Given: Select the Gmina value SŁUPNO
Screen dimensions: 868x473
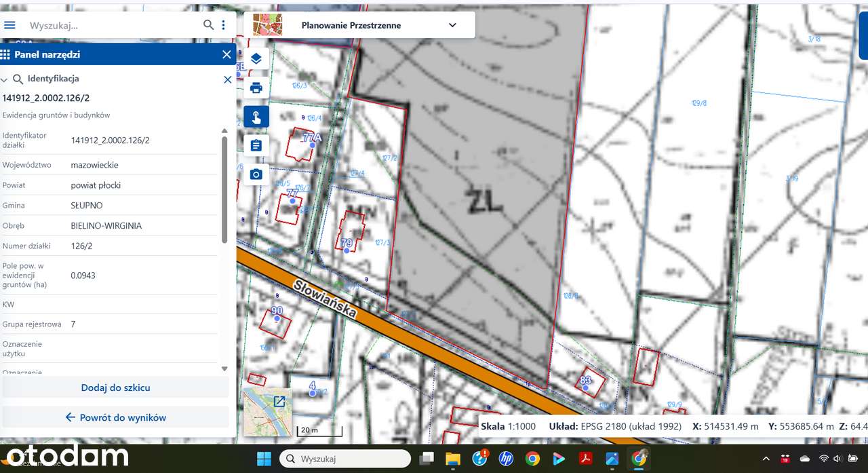Looking at the screenshot, I should point(87,205).
